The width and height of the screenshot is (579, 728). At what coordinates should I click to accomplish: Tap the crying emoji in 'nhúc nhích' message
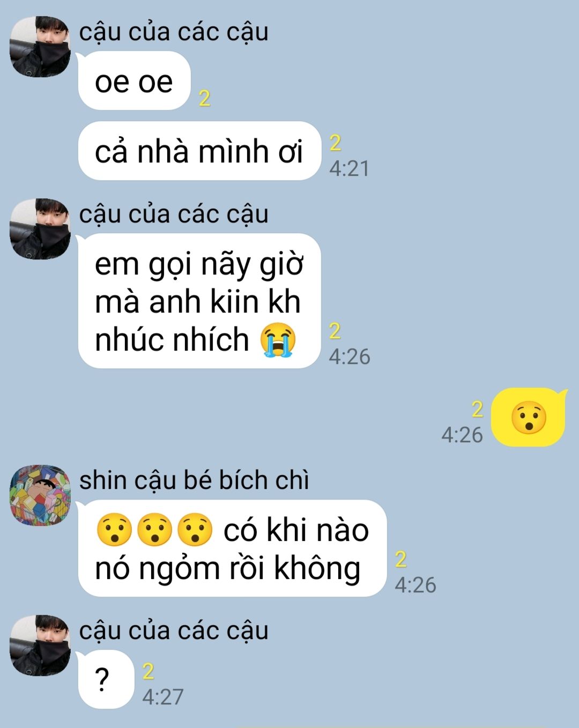(278, 340)
